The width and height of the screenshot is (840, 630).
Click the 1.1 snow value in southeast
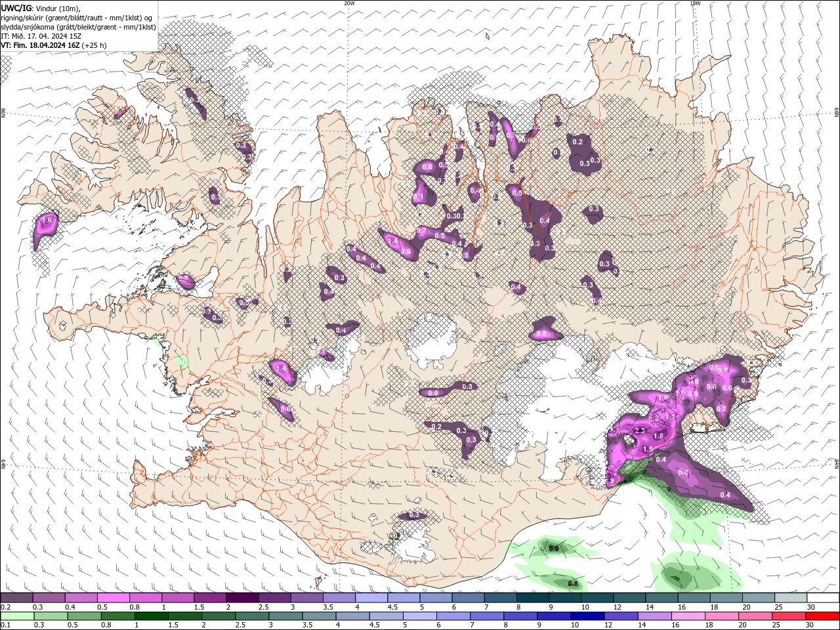(x=670, y=416)
